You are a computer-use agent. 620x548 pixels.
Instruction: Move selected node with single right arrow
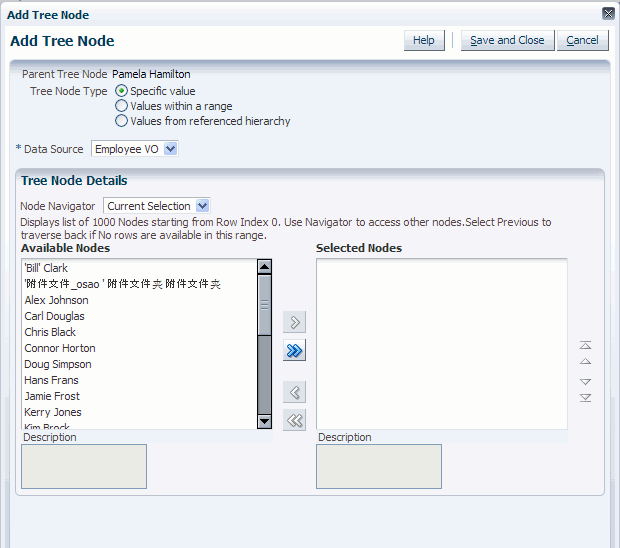click(295, 322)
